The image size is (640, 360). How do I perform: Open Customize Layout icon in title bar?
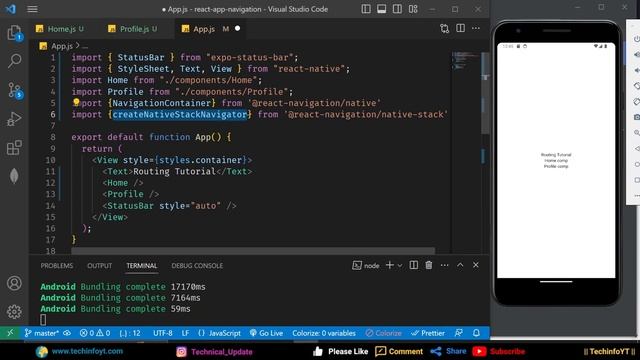(x=413, y=9)
